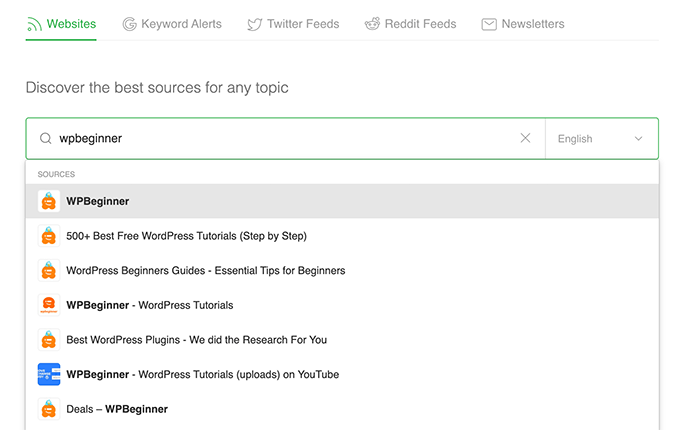This screenshot has height=430, width=680.
Task: Open the Reddit Feeds tab
Action: pyautogui.click(x=410, y=24)
